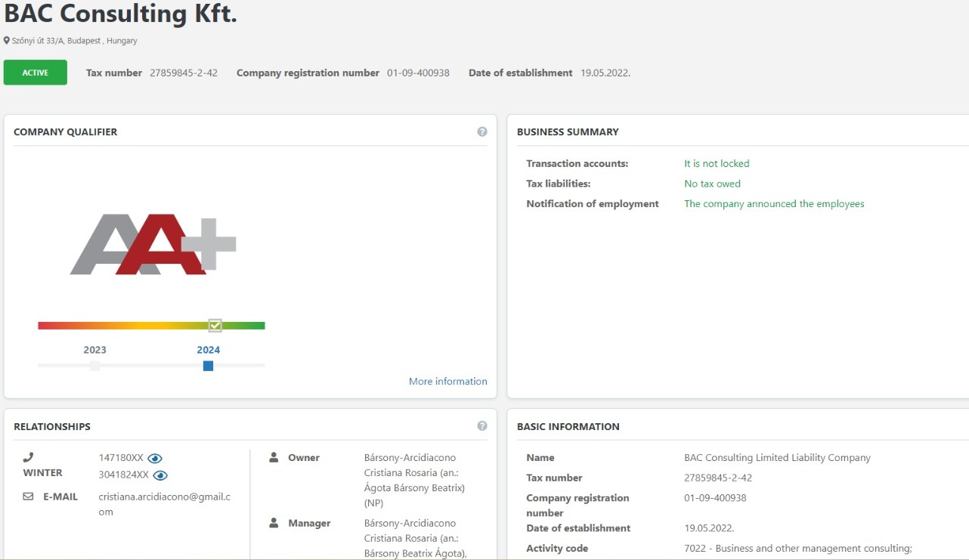Image resolution: width=969 pixels, height=560 pixels.
Task: Click header date of establishment 19.05.2022.
Action: point(605,73)
